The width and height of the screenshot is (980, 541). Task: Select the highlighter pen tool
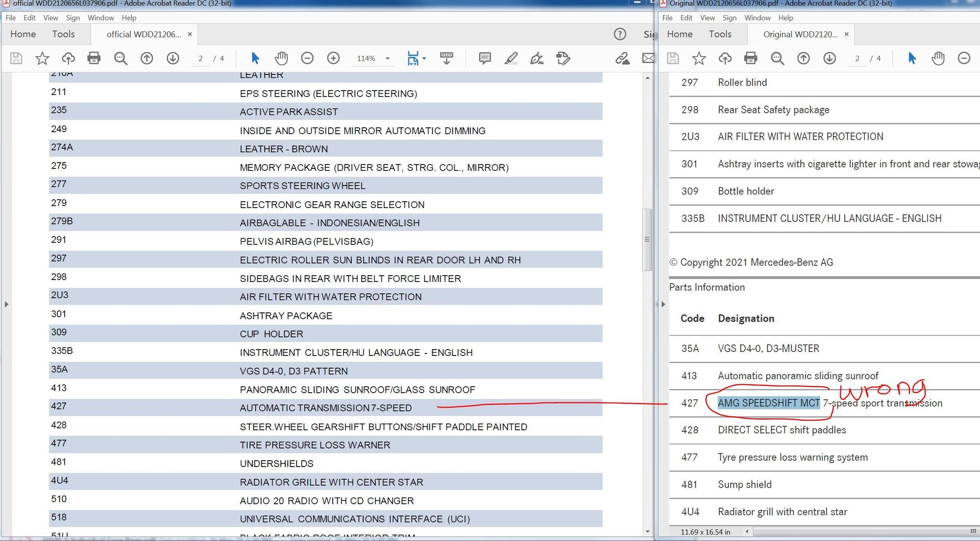pyautogui.click(x=511, y=58)
